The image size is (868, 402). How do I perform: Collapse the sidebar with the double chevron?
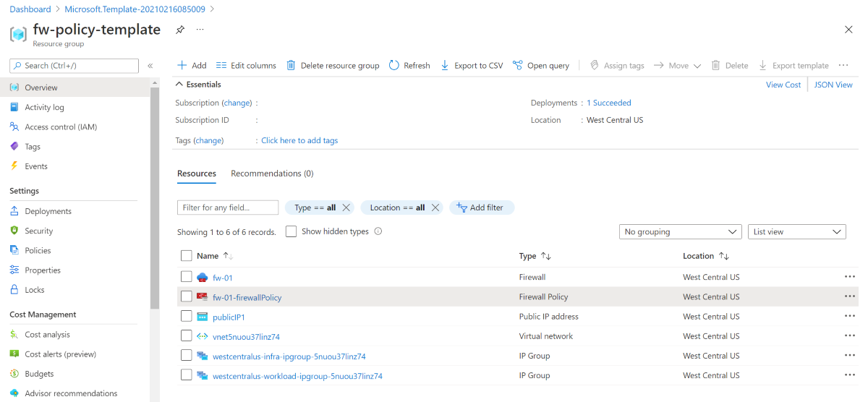pyautogui.click(x=150, y=66)
